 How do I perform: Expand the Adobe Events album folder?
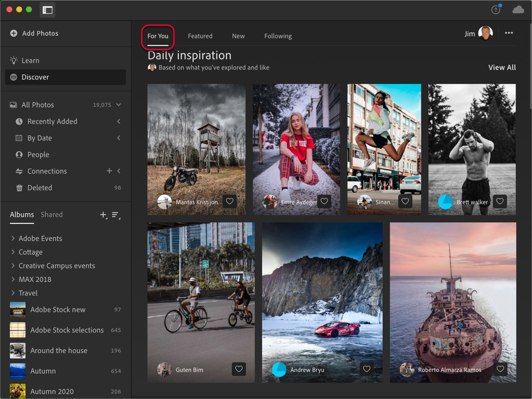pyautogui.click(x=13, y=239)
